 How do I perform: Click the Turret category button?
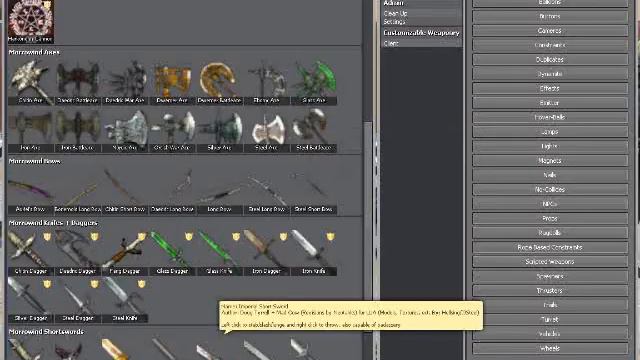coord(550,320)
